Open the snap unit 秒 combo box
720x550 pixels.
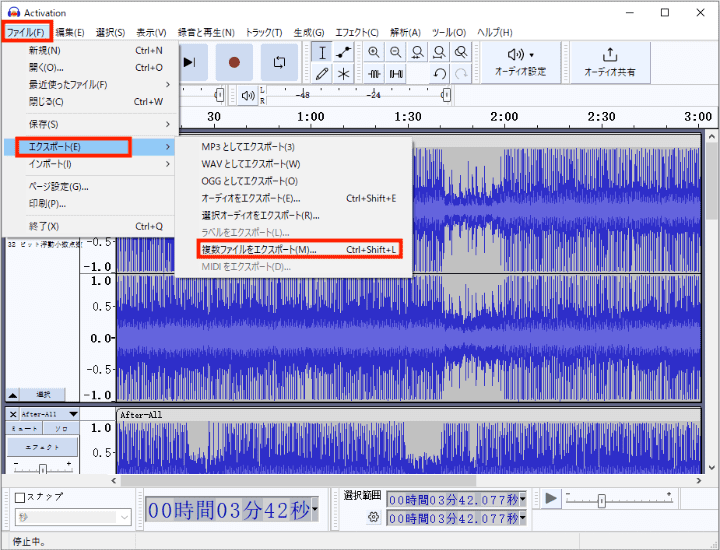click(73, 517)
